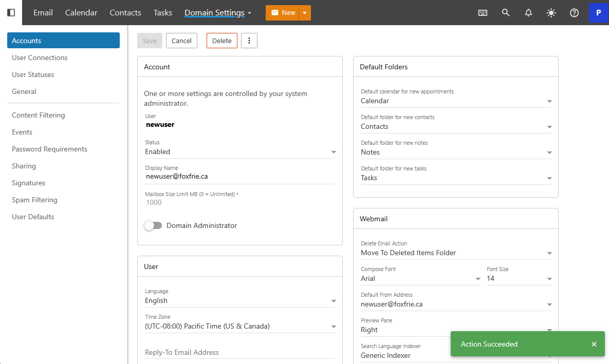Open the user profile avatar P
This screenshot has height=364, width=609.
click(598, 13)
